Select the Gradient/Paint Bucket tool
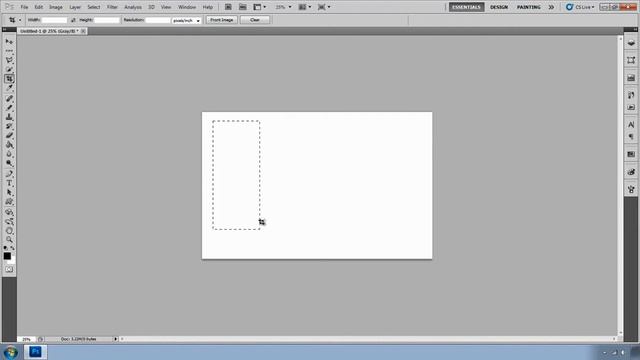 point(9,145)
